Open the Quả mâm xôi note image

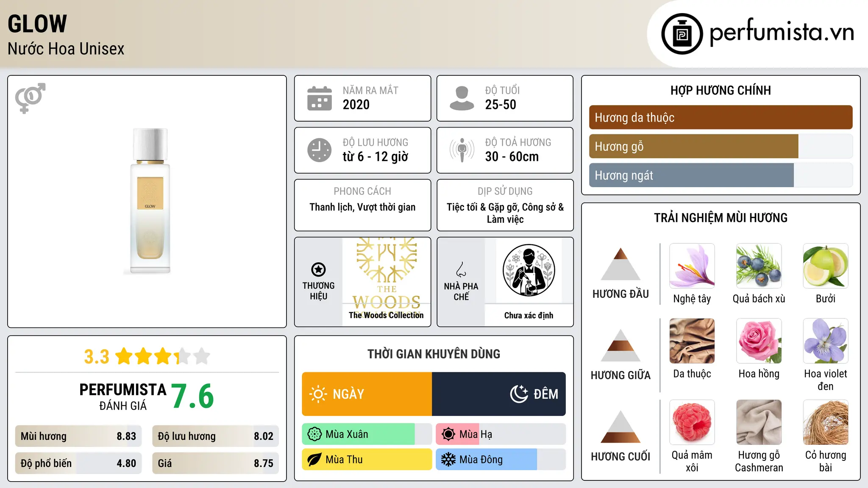click(692, 422)
